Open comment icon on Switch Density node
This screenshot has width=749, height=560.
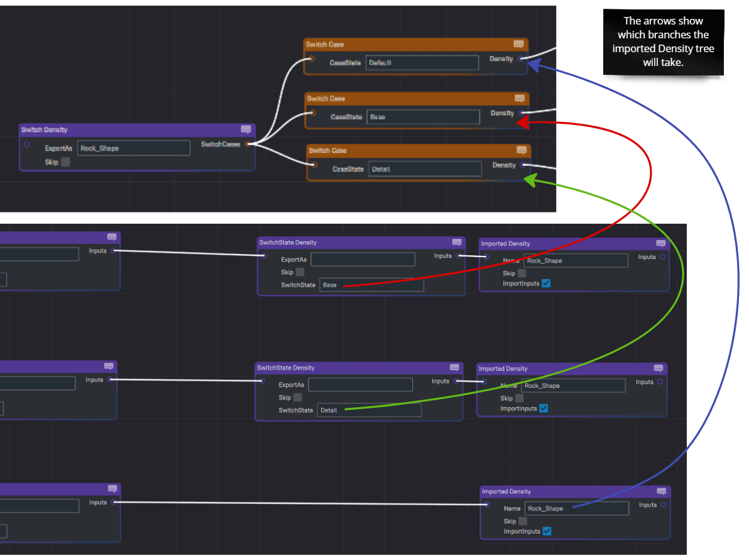[x=246, y=129]
